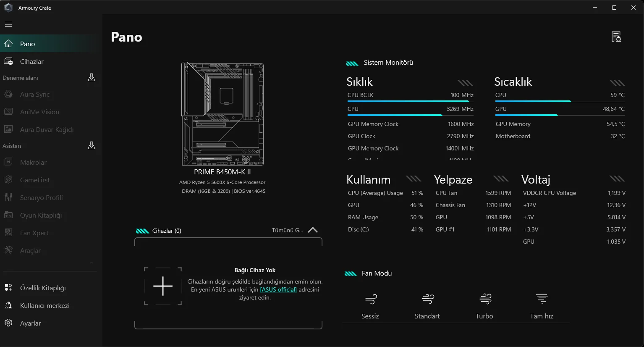The image size is (644, 347).
Task: Collapse the Cihazlar panel with chevron
Action: pos(313,230)
